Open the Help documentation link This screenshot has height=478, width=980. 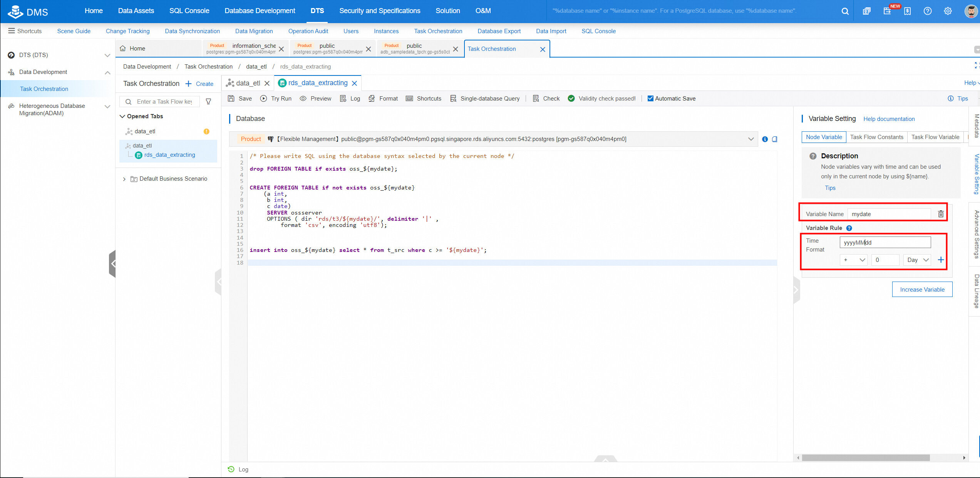click(x=889, y=119)
